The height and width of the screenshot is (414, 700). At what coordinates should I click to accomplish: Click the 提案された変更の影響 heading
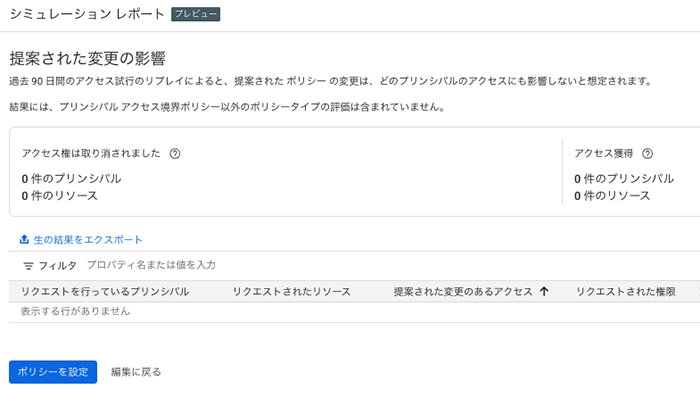[86, 58]
